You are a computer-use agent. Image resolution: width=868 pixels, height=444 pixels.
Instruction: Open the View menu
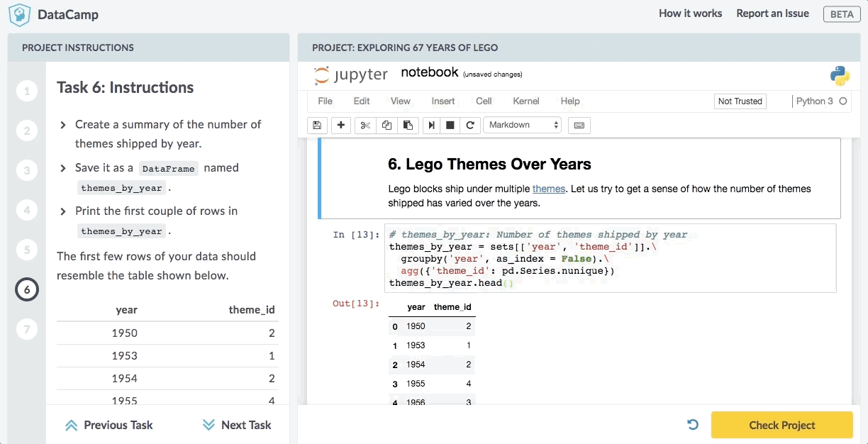point(401,101)
